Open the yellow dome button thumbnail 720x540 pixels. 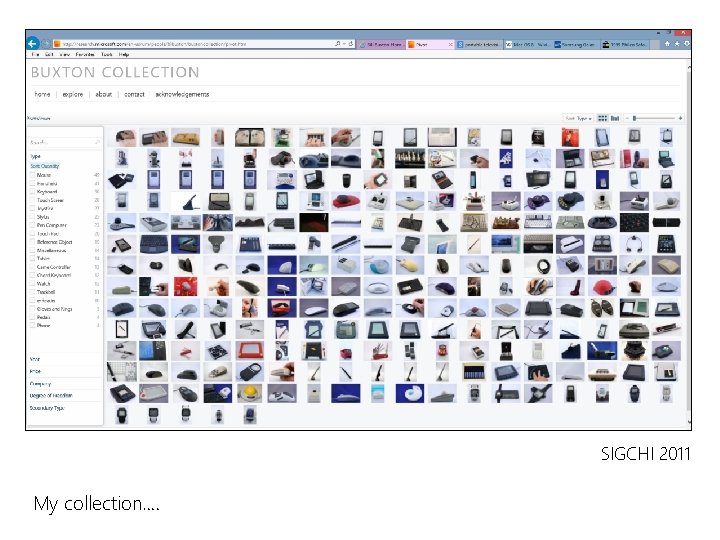click(x=250, y=394)
